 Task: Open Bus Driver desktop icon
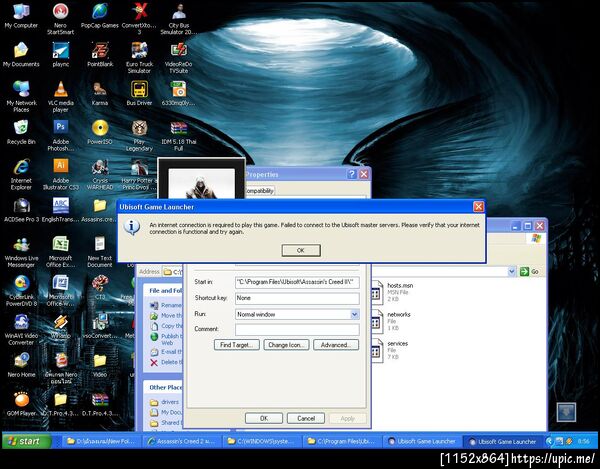tap(139, 93)
